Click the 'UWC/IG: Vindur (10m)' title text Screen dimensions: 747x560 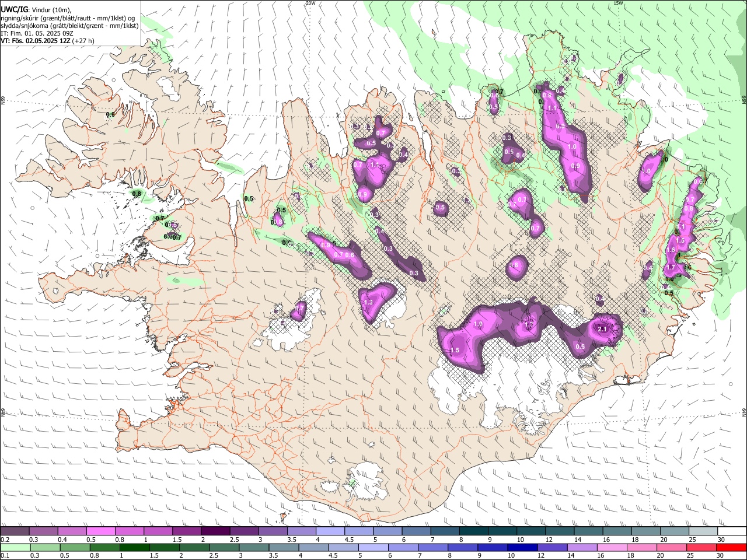[36, 9]
